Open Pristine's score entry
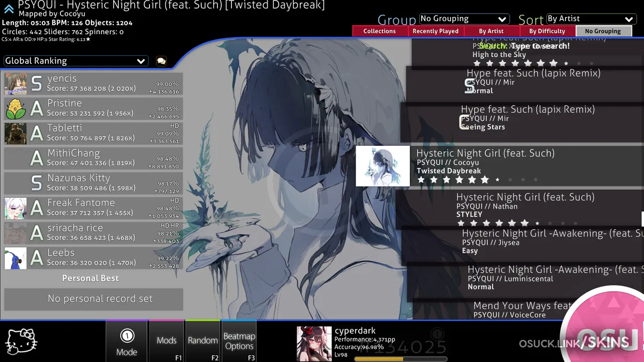The width and height of the screenshot is (644, 362). pos(94,109)
